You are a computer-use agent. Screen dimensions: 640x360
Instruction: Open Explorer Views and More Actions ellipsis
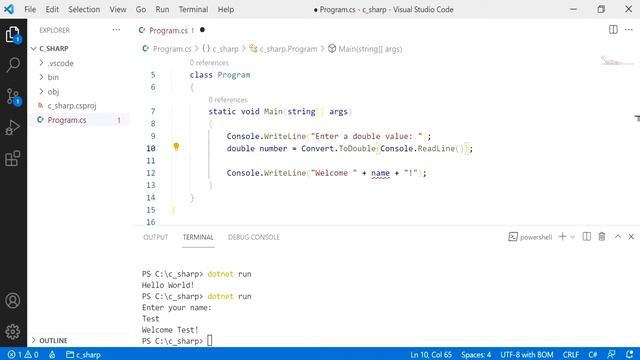click(116, 30)
